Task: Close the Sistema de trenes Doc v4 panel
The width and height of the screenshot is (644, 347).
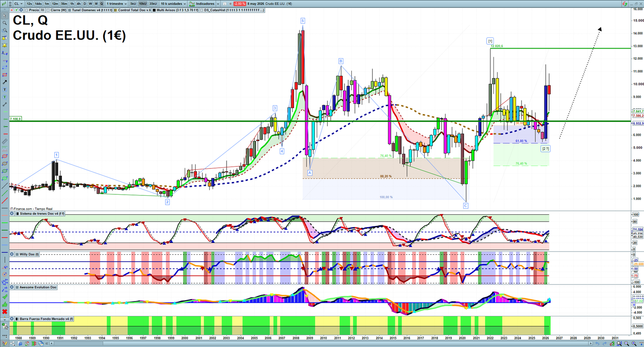Action: (x=12, y=214)
